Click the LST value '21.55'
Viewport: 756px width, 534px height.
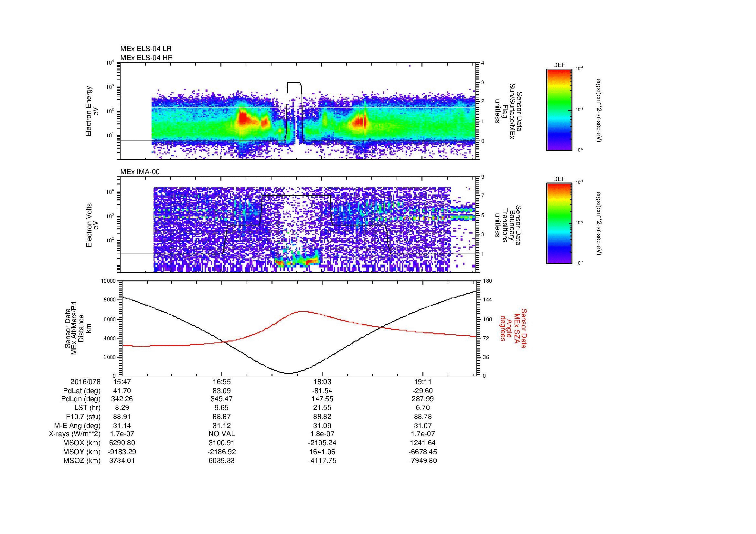click(x=322, y=408)
